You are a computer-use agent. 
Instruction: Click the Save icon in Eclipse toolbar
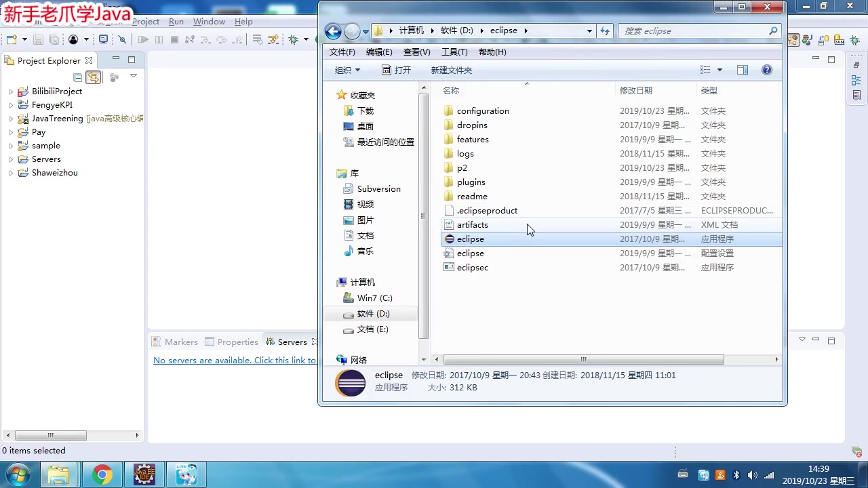point(39,40)
